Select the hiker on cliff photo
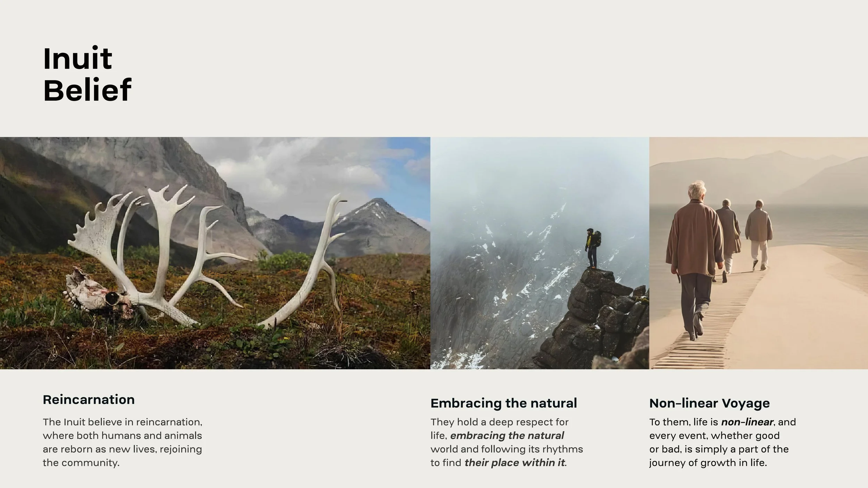The image size is (868, 488). click(x=540, y=253)
